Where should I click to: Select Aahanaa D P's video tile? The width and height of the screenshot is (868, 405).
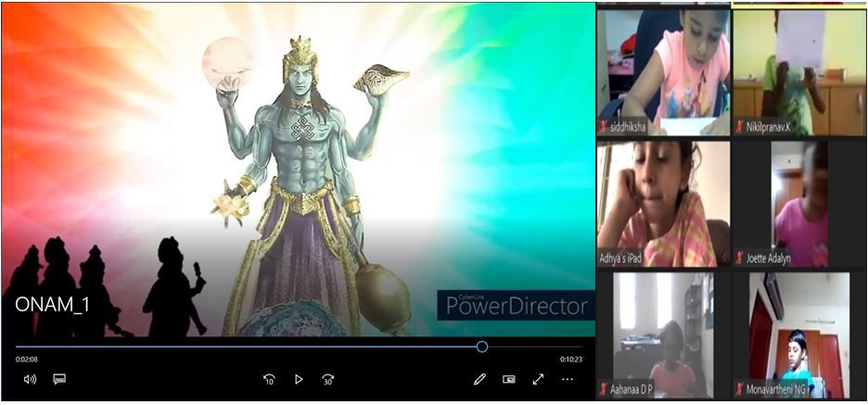[x=664, y=335]
